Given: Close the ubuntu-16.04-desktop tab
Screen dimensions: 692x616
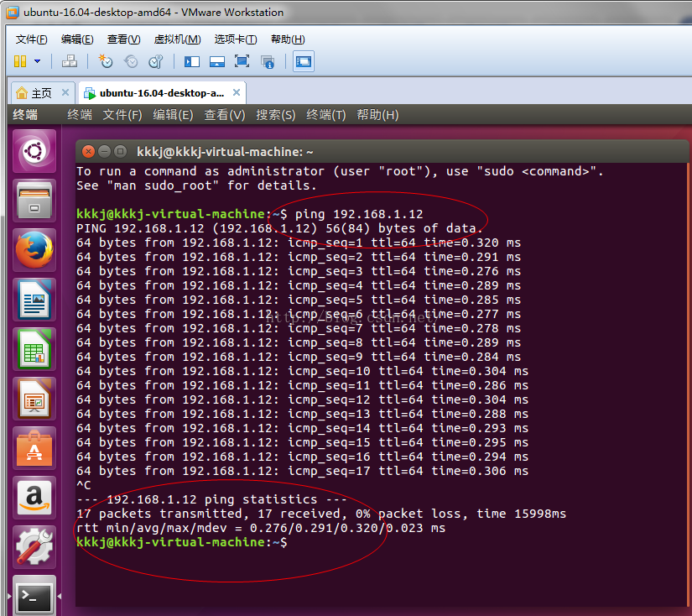Looking at the screenshot, I should [237, 92].
